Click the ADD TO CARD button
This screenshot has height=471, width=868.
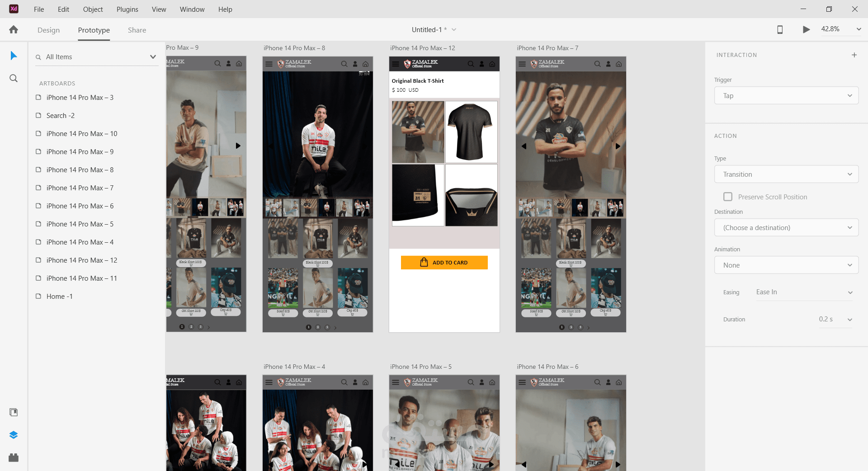tap(444, 263)
